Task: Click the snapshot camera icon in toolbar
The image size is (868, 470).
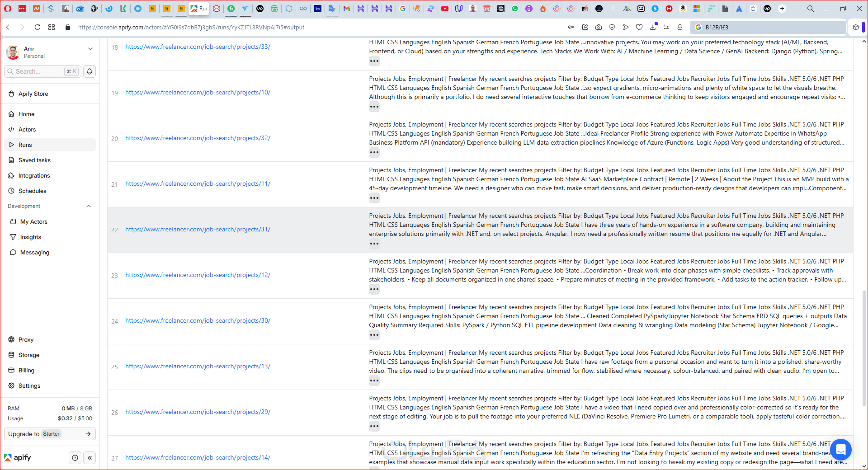Action: (599, 27)
